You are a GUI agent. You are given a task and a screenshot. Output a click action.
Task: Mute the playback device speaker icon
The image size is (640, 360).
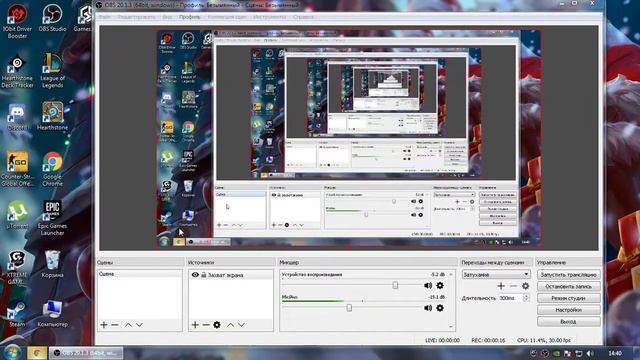pyautogui.click(x=428, y=285)
